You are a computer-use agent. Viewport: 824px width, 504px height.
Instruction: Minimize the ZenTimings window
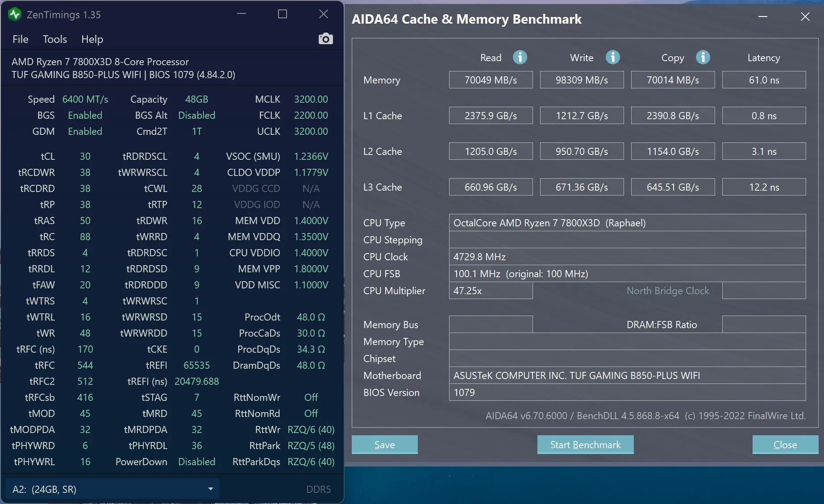point(241,14)
